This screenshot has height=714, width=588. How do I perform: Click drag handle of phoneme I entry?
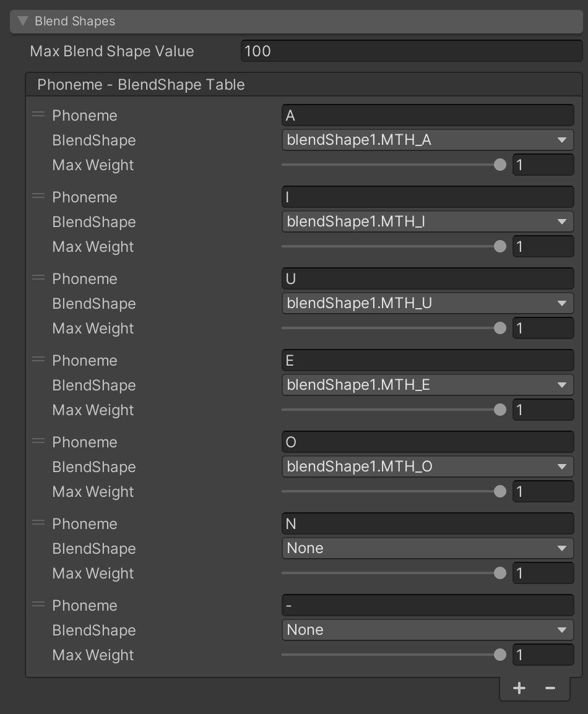pos(38,197)
